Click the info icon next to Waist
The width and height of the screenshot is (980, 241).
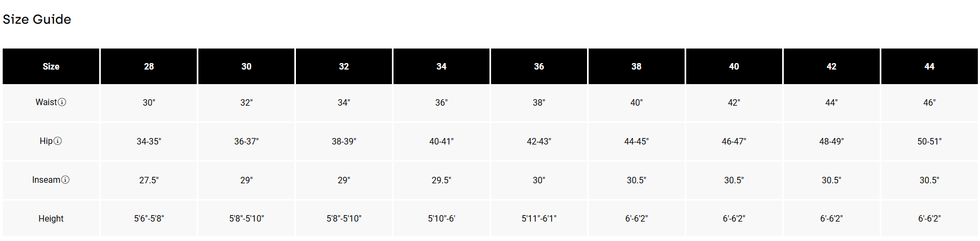click(x=62, y=102)
